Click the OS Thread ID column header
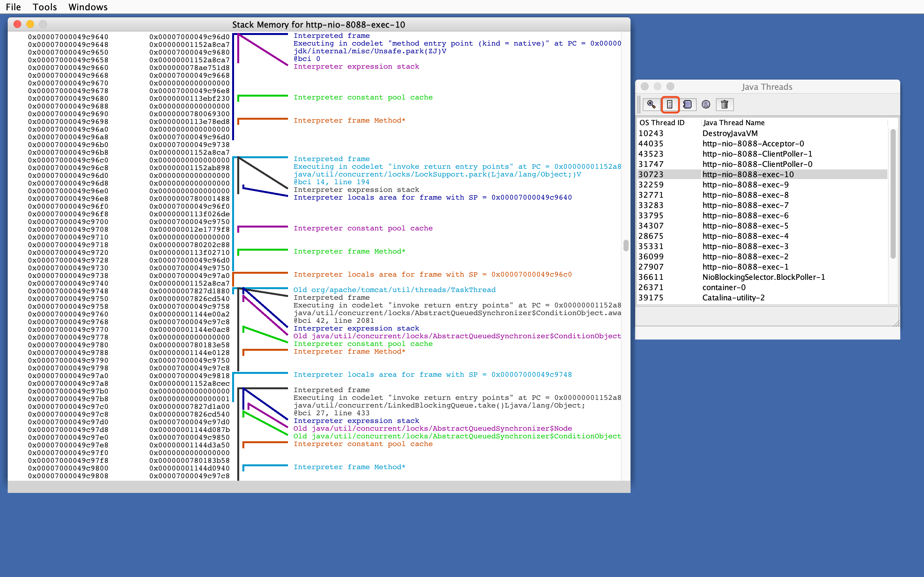924x577 pixels. click(x=662, y=123)
